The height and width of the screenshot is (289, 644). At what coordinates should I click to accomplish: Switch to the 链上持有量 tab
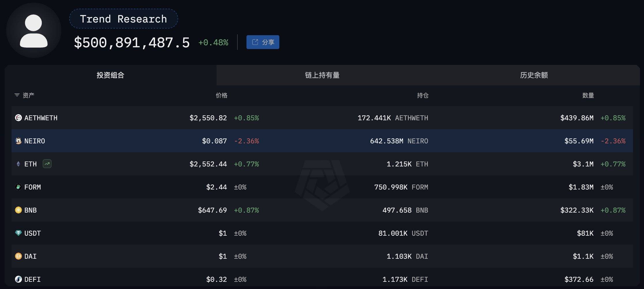pos(322,75)
